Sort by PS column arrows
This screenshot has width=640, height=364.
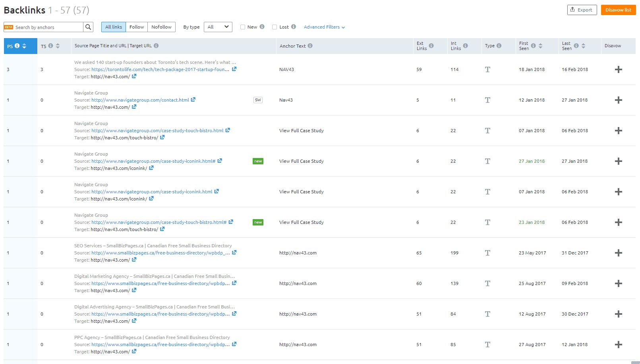coord(24,46)
